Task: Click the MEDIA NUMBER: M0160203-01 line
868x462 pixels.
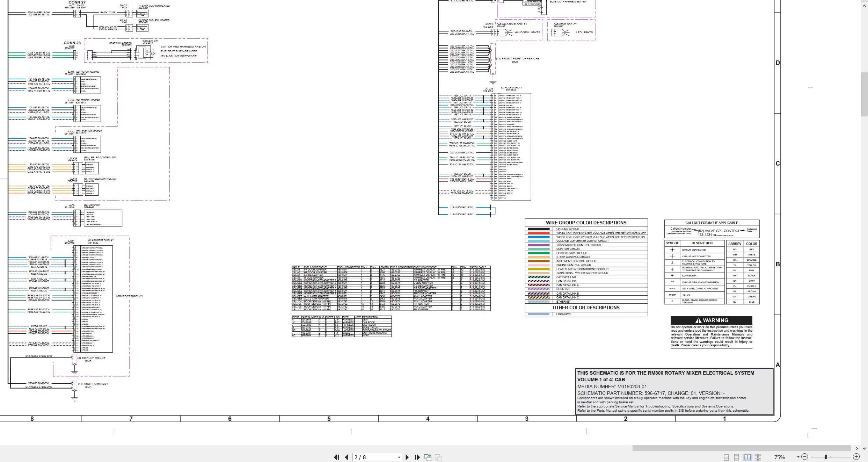Action: pyautogui.click(x=612, y=387)
